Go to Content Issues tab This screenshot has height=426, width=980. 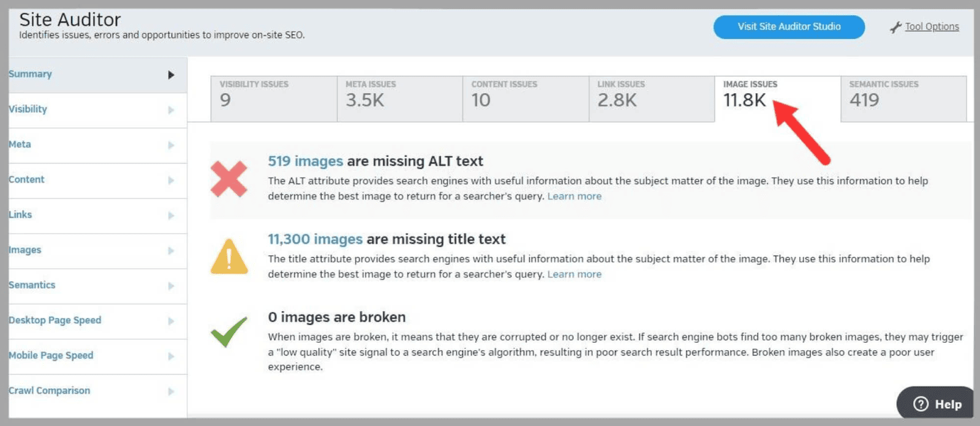coord(525,98)
